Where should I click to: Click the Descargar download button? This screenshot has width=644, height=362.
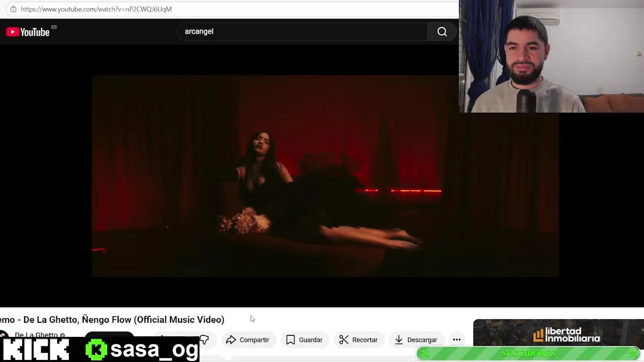(x=416, y=340)
